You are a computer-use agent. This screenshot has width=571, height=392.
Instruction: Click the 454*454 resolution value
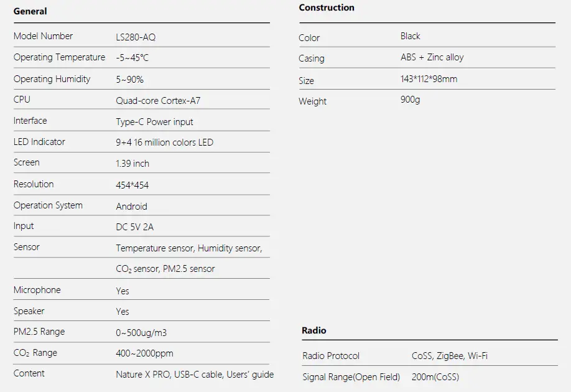[132, 185]
